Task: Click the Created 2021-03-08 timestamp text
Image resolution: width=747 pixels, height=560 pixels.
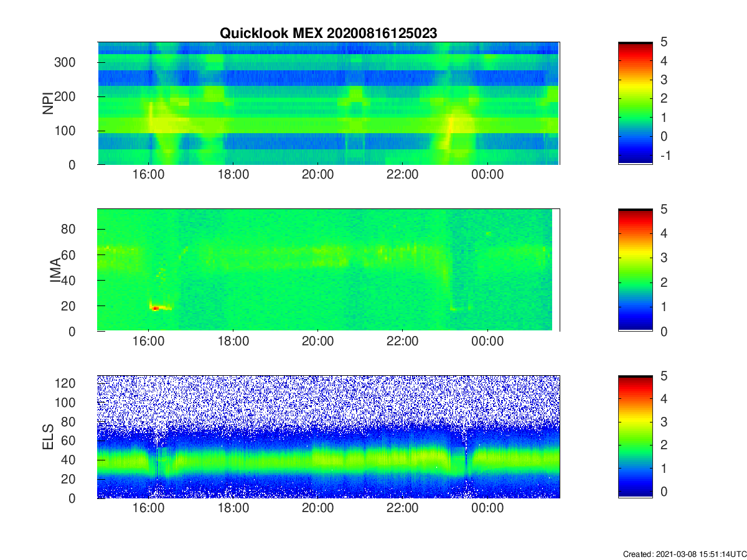Action: coord(684,554)
